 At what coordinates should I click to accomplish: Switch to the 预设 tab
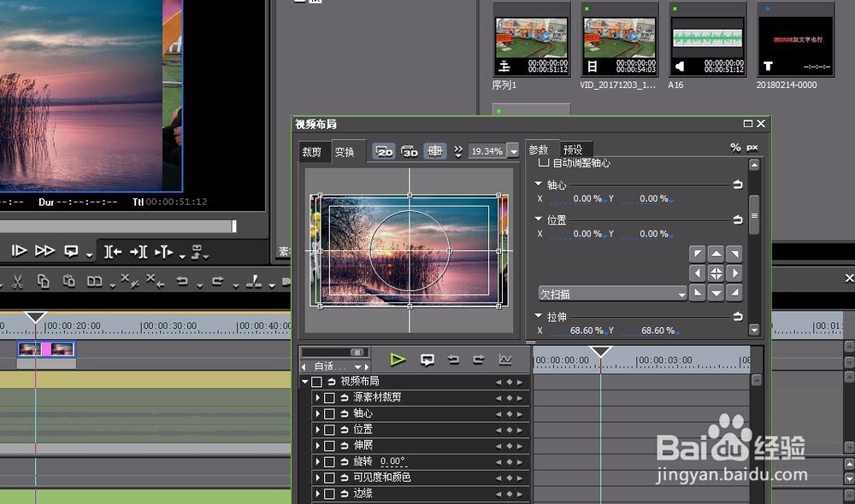573,149
